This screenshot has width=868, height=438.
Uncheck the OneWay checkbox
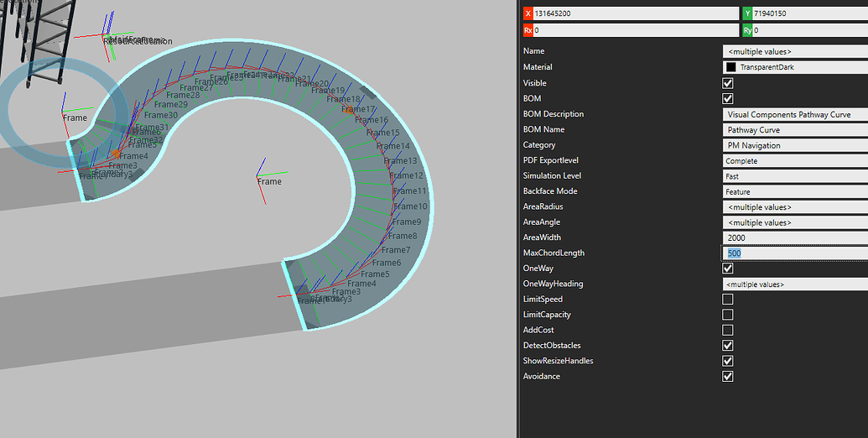pyautogui.click(x=728, y=268)
